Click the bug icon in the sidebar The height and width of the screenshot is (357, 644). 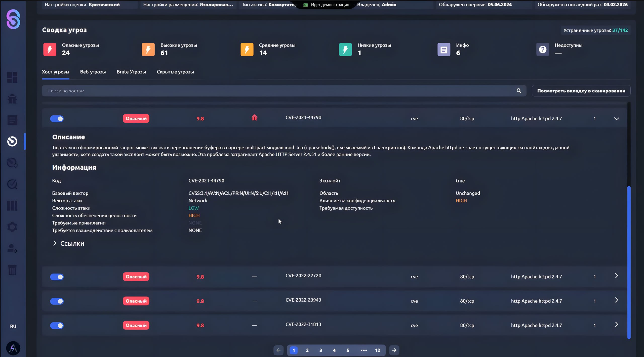tap(12, 99)
